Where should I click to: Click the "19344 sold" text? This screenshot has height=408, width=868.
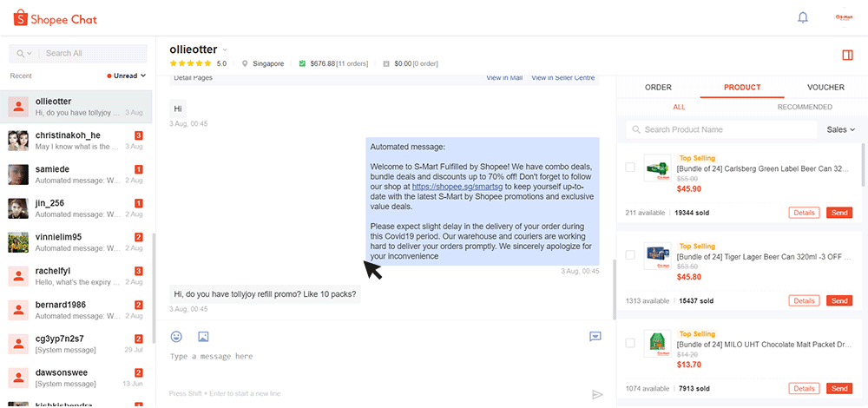coord(692,213)
